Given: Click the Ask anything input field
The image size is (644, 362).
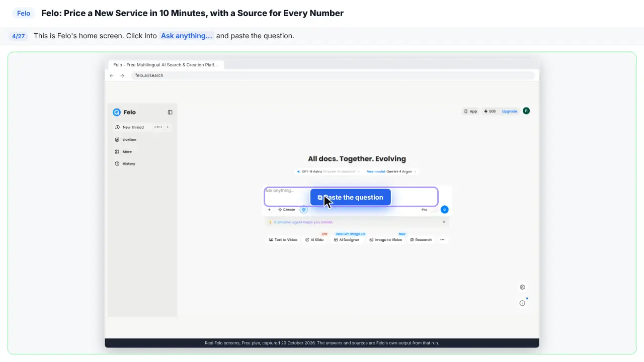Looking at the screenshot, I should [351, 197].
